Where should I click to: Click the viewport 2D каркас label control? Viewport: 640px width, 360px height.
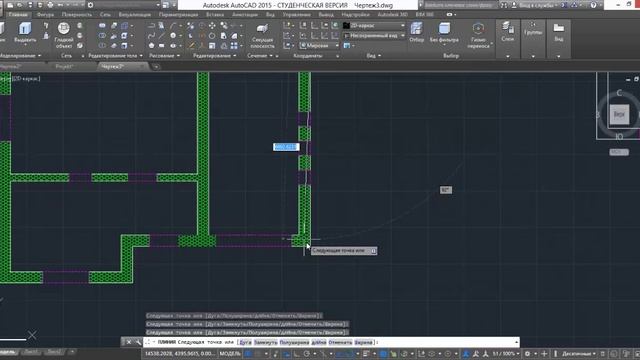(26, 78)
